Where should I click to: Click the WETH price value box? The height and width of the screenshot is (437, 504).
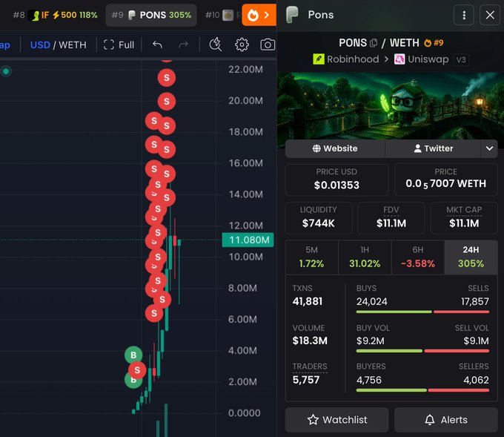(446, 180)
